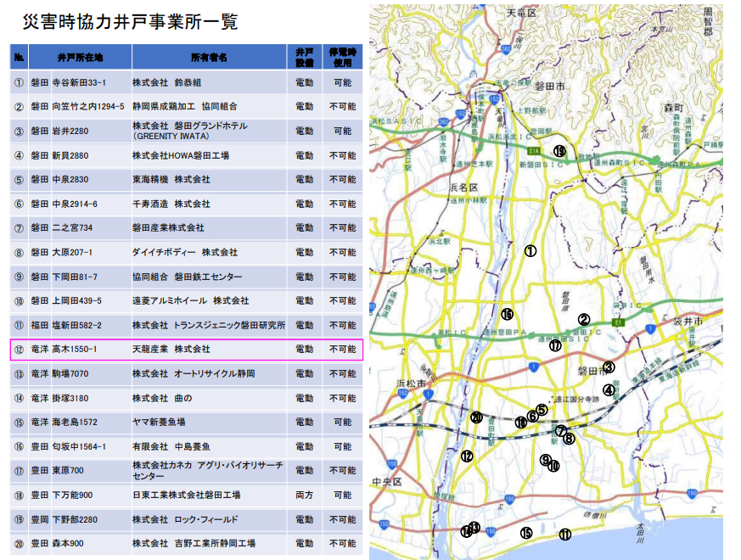Viewport: 741px width, 560px height.
Task: Pick map marker ⑱ on the map
Action: (x=521, y=423)
